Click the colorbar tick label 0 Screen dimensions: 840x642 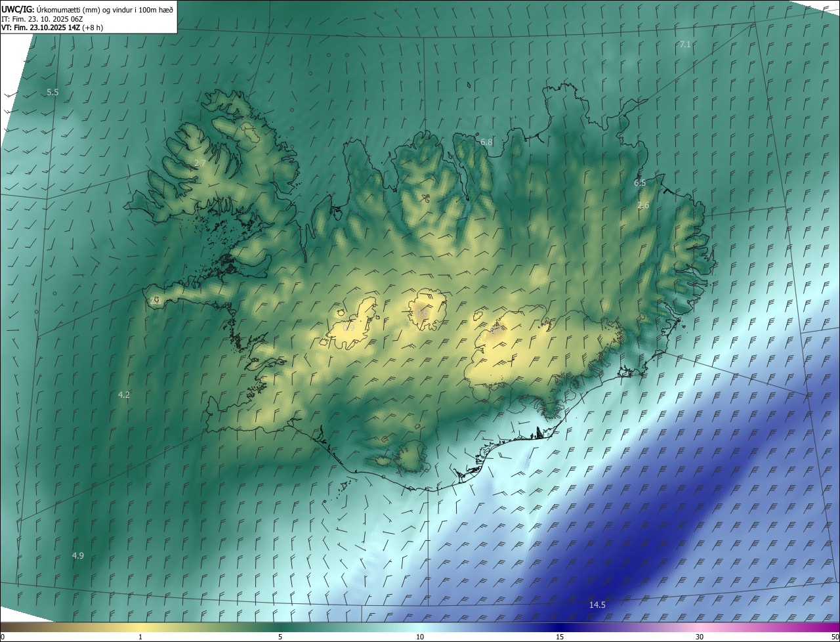click(3, 637)
